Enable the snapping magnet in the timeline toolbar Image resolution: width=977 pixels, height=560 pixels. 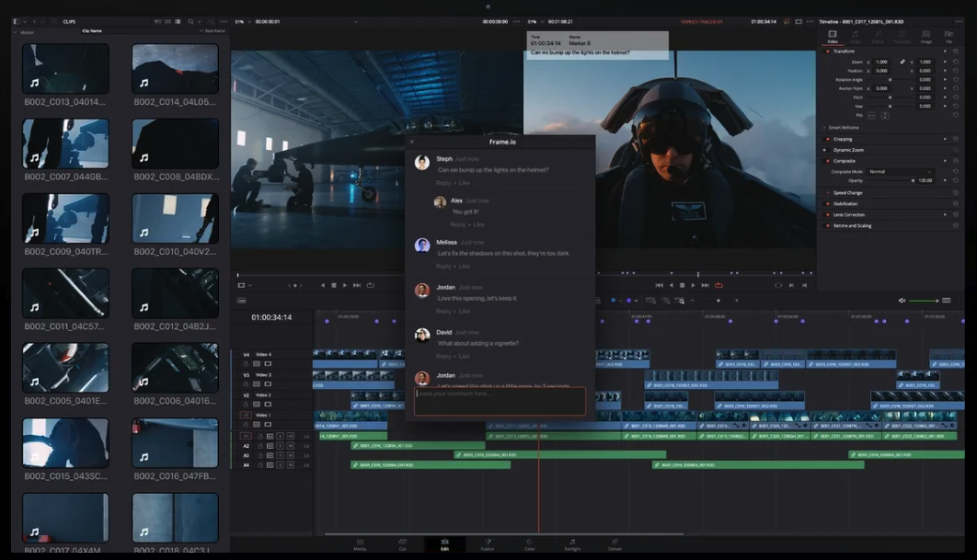[x=598, y=301]
